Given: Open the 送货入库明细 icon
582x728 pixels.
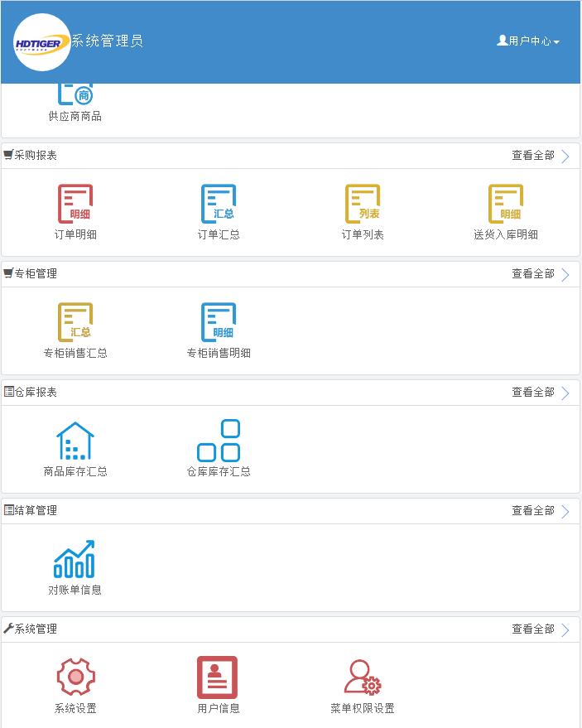Looking at the screenshot, I should tap(506, 205).
